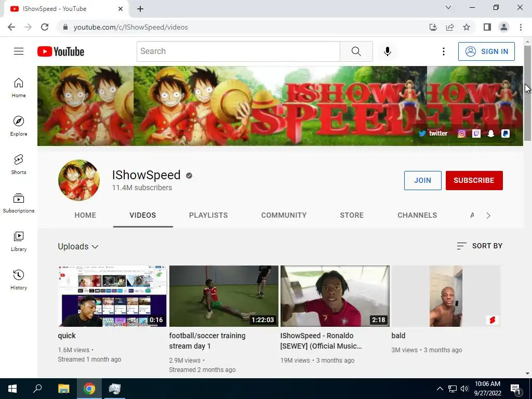532x399 pixels.
Task: Open History in the sidebar
Action: pyautogui.click(x=19, y=280)
